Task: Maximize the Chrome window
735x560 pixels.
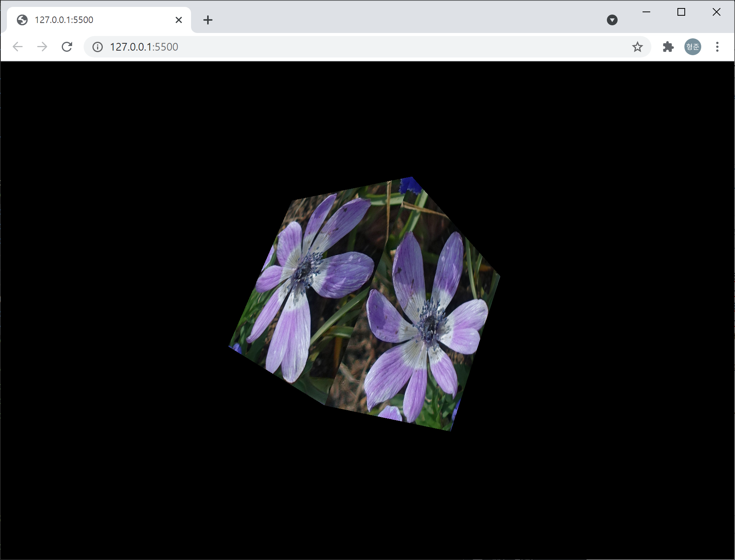Action: coord(681,12)
